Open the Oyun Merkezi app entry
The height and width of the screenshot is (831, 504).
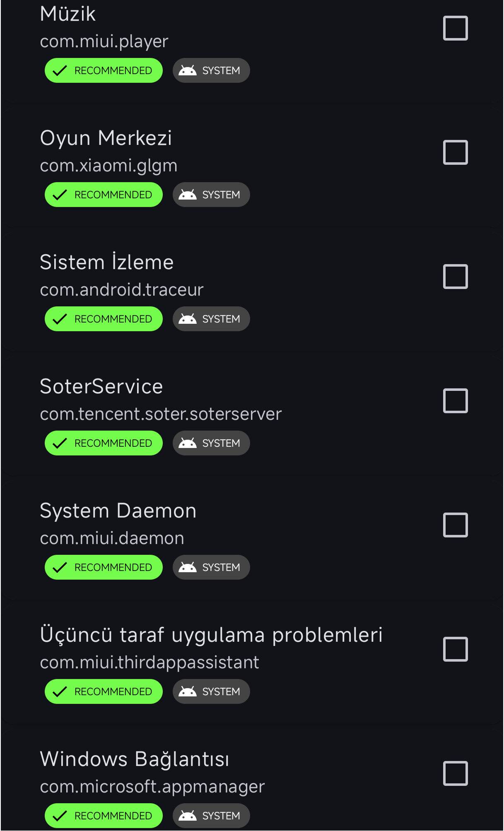pos(252,166)
